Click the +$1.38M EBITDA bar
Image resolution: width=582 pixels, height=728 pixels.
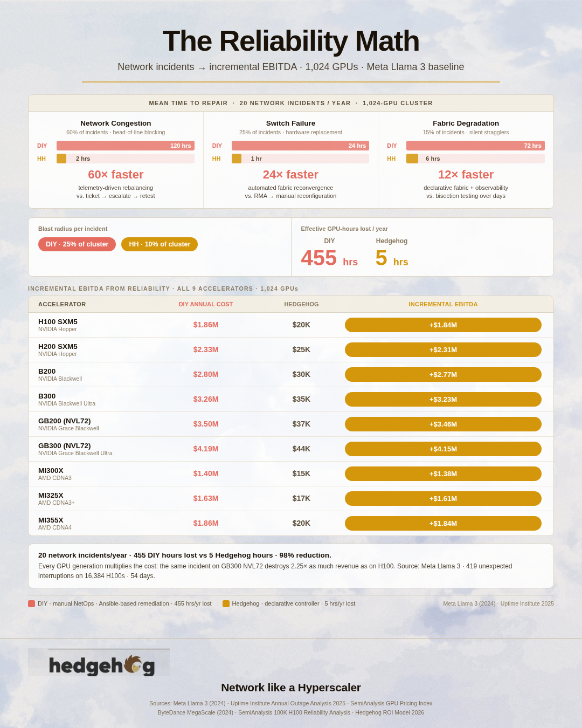coord(443,474)
